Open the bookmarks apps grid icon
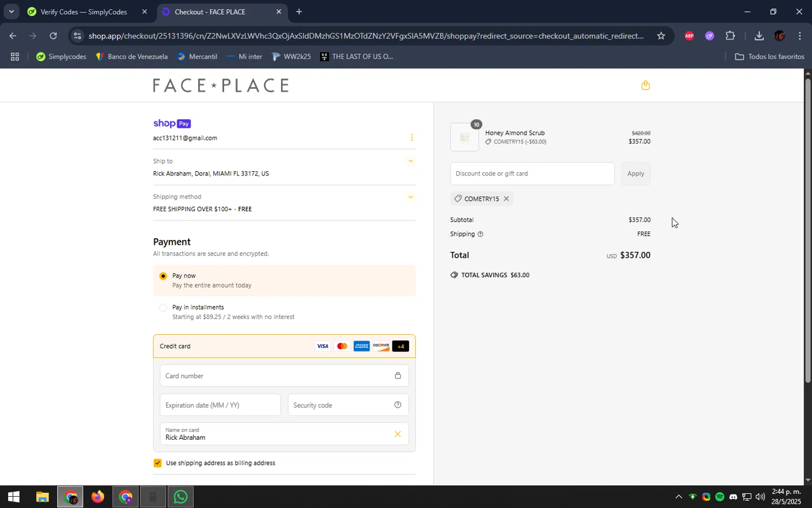 click(15, 56)
